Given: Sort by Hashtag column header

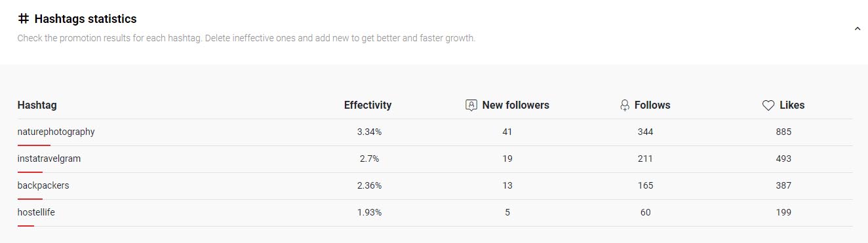Looking at the screenshot, I should pyautogui.click(x=37, y=105).
